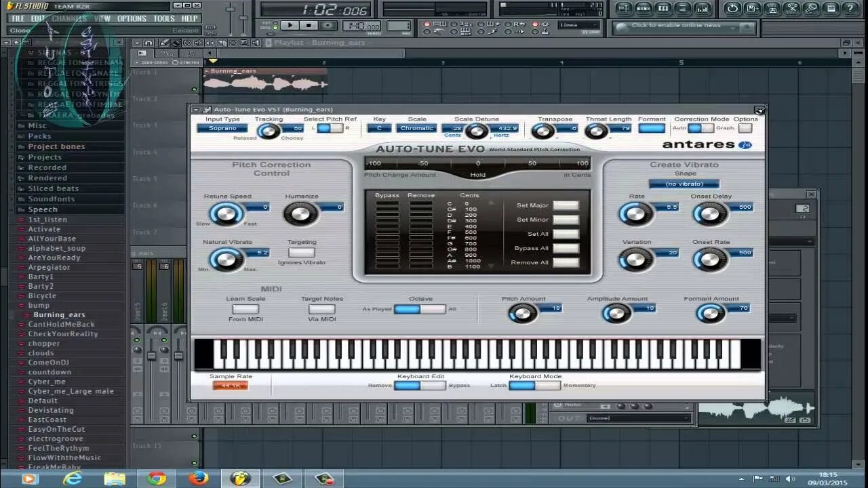
Task: Open the help question mark icon
Action: (850, 9)
